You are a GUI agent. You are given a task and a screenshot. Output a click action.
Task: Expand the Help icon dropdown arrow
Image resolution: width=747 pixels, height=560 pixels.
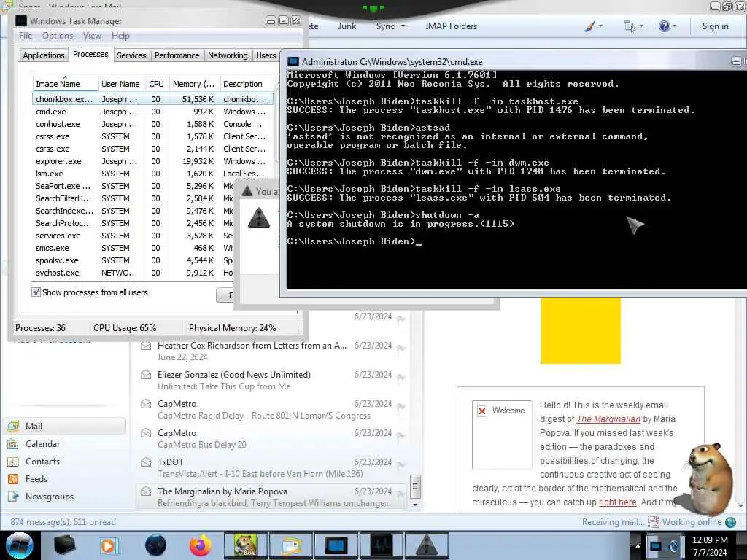click(675, 26)
